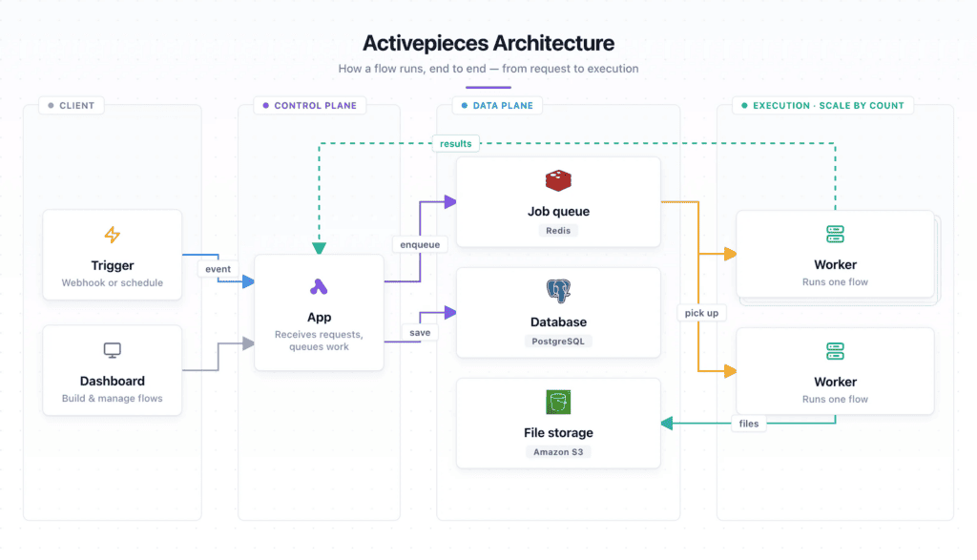Image resolution: width=977 pixels, height=560 pixels.
Task: Select the CONTROL PLANE lane label
Action: (310, 105)
